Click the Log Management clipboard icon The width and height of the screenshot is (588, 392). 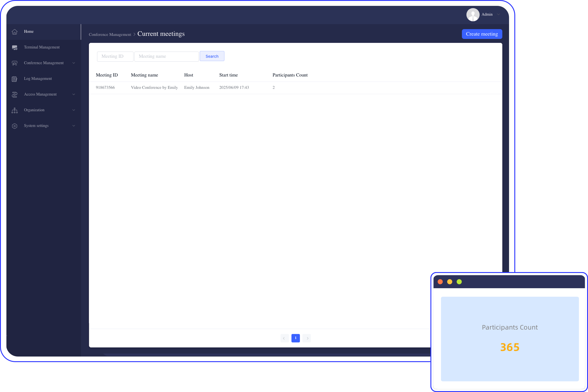[15, 78]
